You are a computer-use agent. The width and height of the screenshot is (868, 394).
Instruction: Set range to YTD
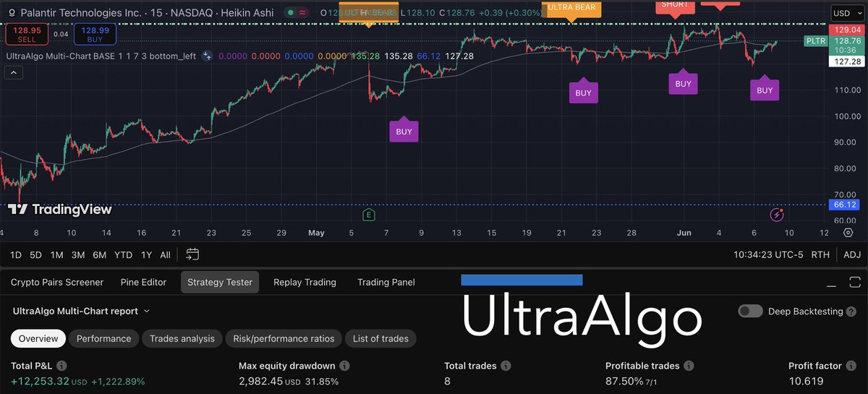click(x=123, y=254)
